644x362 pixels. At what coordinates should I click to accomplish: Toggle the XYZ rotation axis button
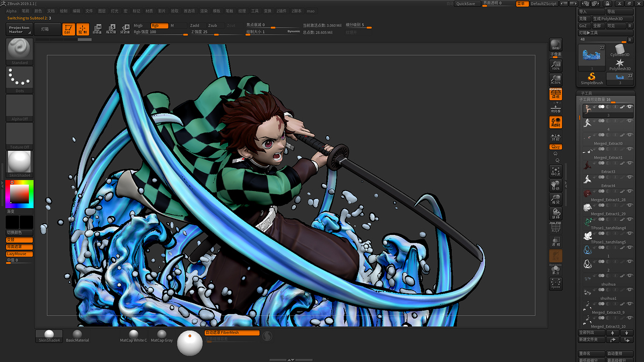(556, 147)
